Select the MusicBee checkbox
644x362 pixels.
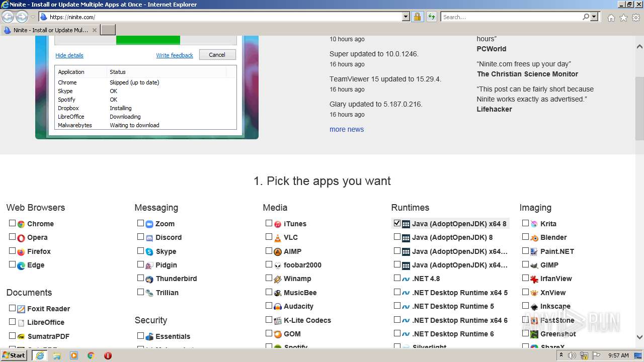(x=269, y=292)
